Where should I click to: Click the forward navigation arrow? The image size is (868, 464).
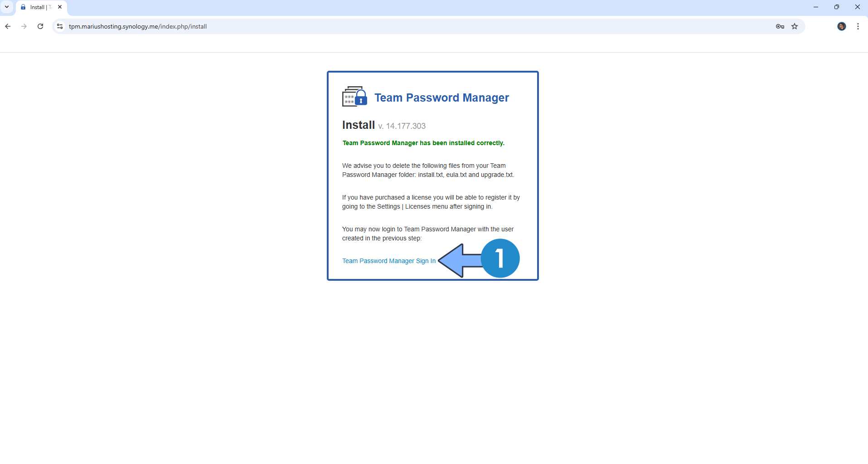24,26
